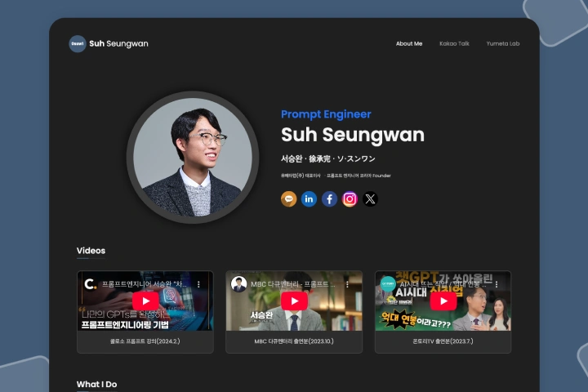Screen dimensions: 588x392
Task: Click the 클로소 프롬프트 강의(2024.2.) caption
Action: click(x=145, y=341)
